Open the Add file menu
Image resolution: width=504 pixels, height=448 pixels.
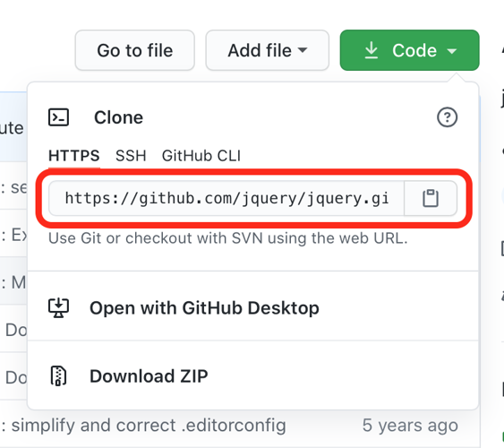click(x=268, y=50)
